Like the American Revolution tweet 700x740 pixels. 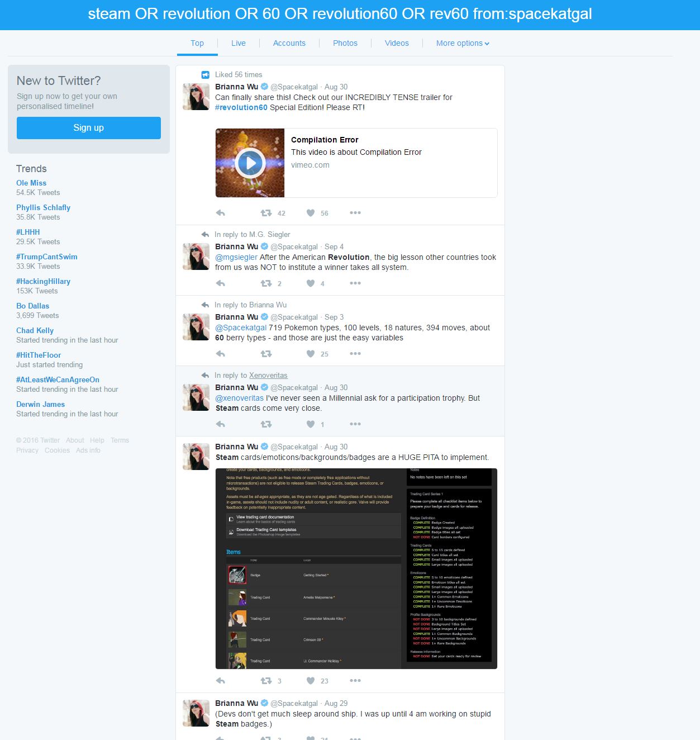click(311, 283)
